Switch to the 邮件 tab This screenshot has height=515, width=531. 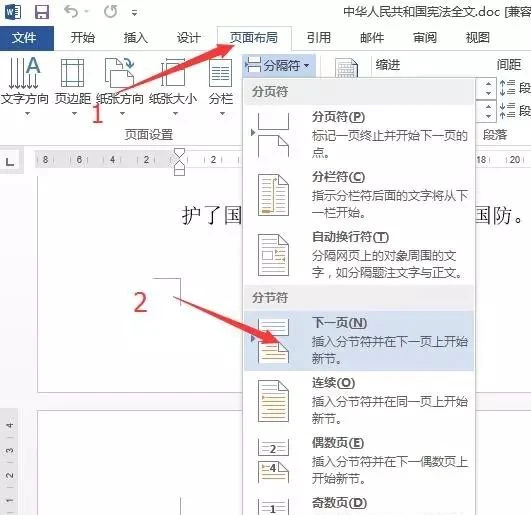[372, 38]
